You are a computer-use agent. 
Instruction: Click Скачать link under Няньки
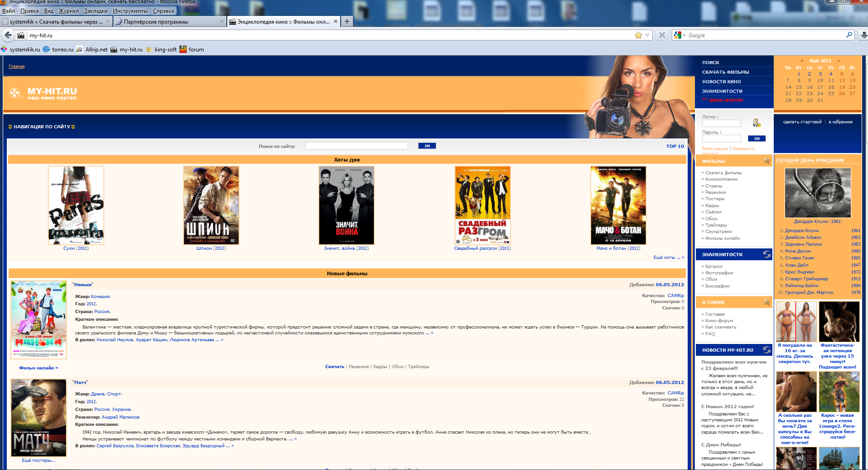click(335, 367)
